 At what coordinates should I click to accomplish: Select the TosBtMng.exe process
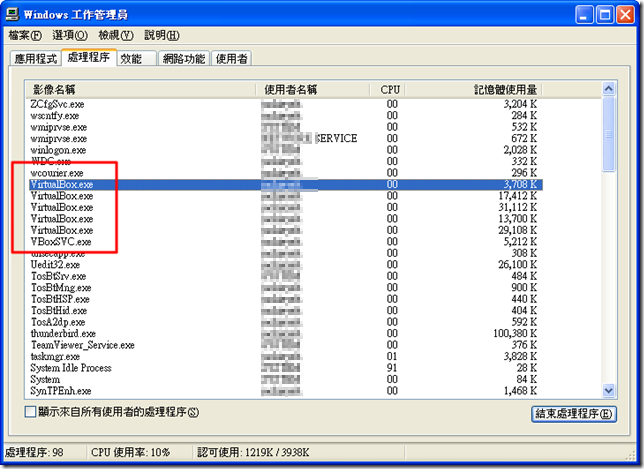[x=284, y=288]
